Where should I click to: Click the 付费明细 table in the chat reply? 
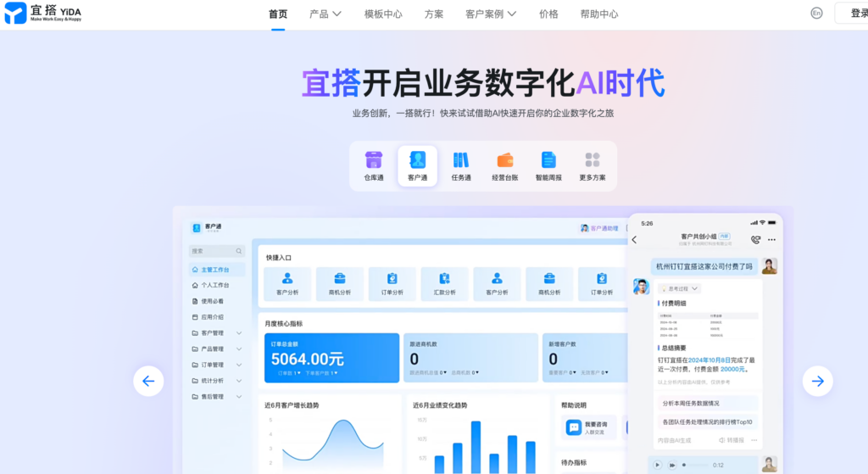(708, 325)
